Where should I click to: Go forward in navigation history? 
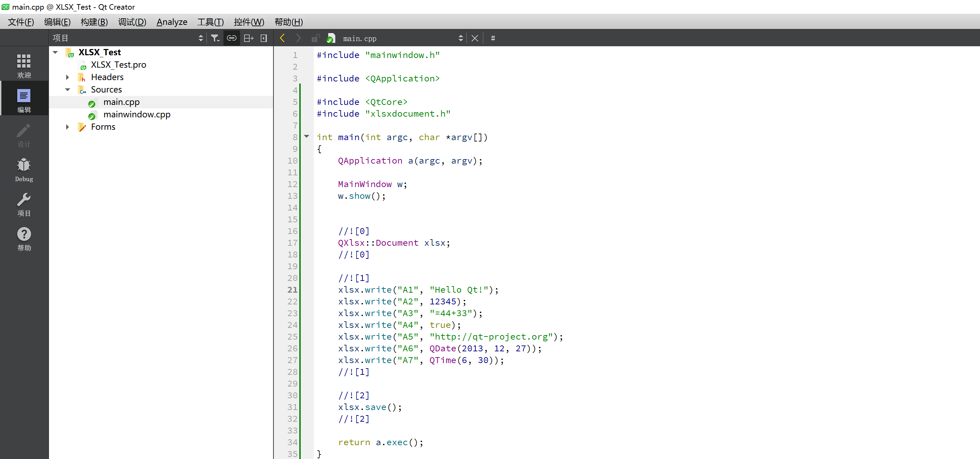298,38
